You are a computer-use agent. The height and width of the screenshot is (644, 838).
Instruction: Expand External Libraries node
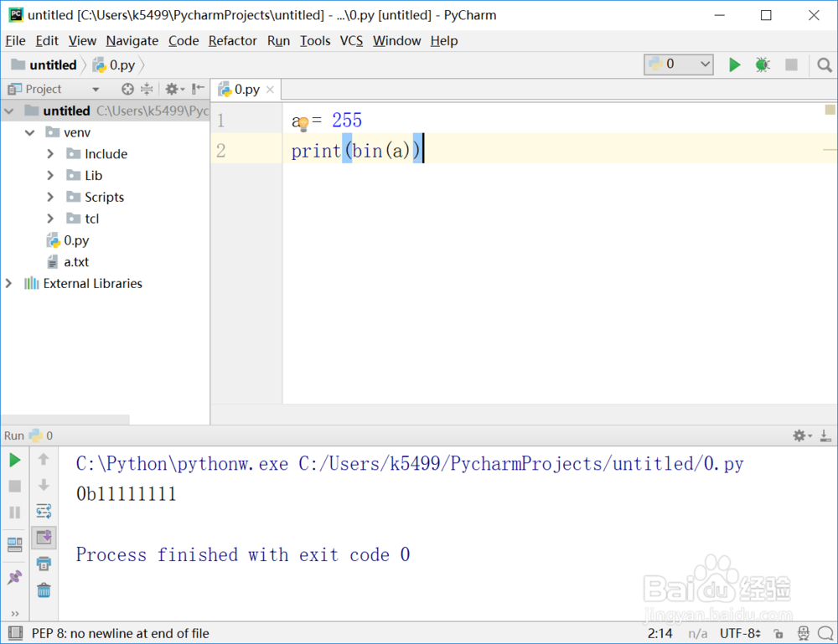point(8,284)
